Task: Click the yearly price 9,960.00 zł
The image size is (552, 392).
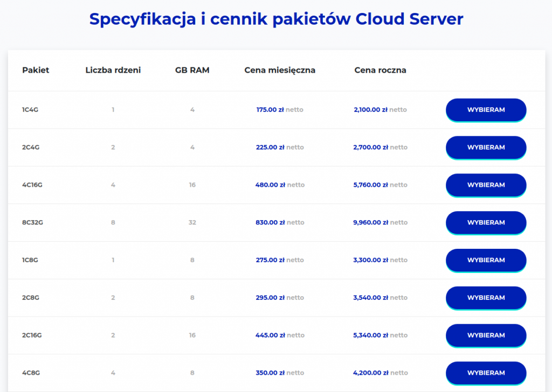Action: point(371,222)
